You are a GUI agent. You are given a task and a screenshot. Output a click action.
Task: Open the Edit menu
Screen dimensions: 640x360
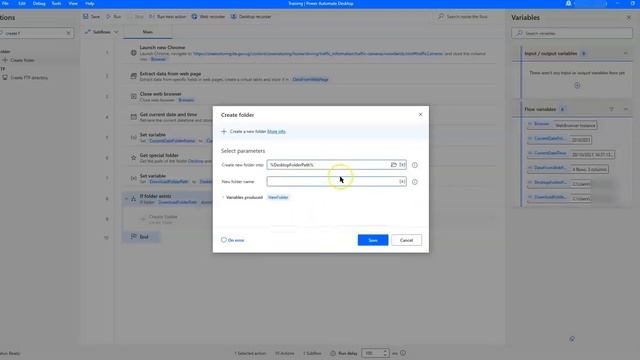22,3
